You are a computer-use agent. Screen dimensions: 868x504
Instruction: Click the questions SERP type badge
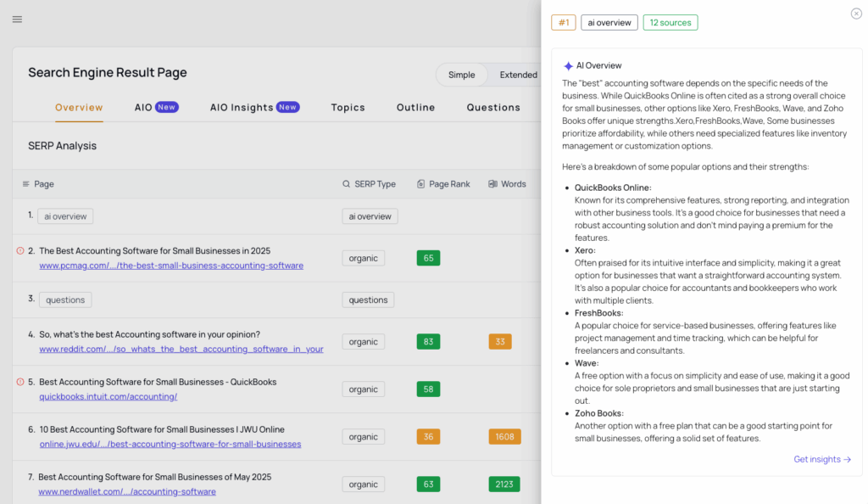point(368,300)
